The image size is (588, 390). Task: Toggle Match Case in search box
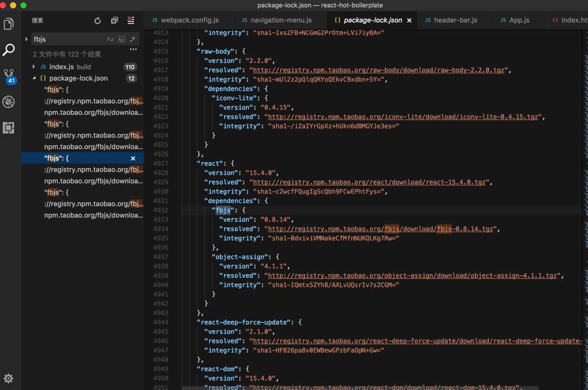click(x=110, y=39)
